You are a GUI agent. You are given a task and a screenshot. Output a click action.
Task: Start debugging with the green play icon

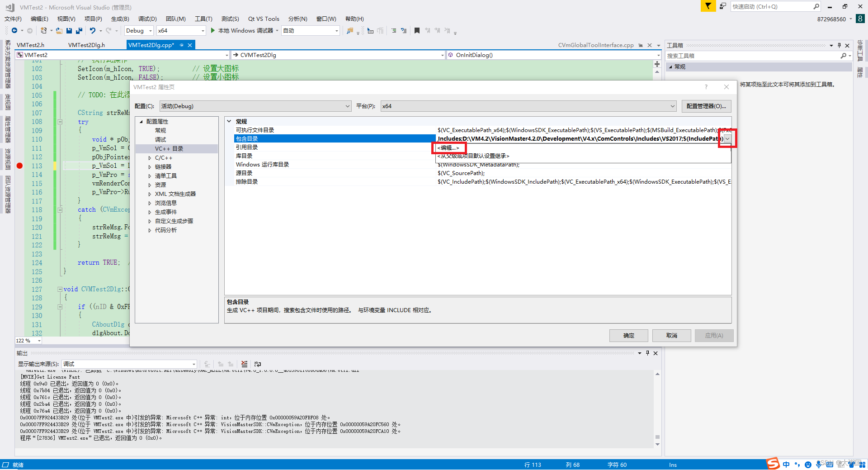tap(212, 30)
